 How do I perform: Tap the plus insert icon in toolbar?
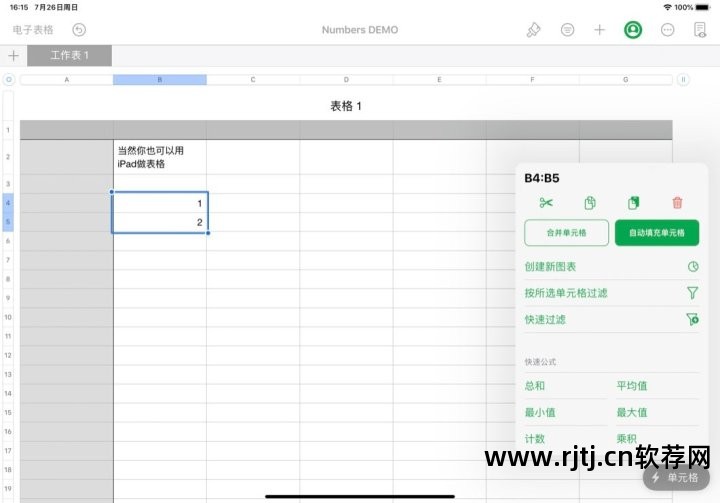click(x=599, y=30)
